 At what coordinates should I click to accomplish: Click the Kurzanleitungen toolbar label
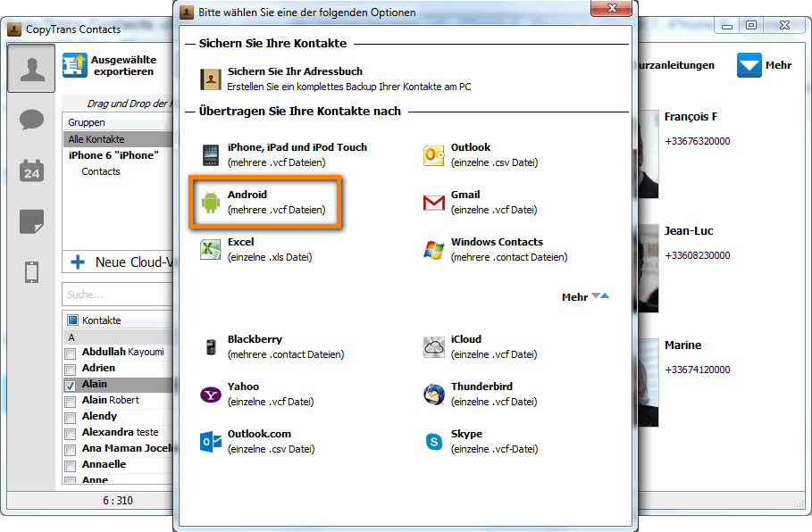tap(676, 65)
